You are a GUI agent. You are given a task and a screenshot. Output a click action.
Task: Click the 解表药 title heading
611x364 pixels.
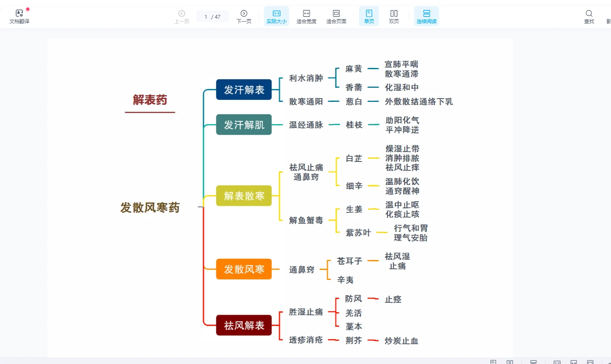pos(150,100)
